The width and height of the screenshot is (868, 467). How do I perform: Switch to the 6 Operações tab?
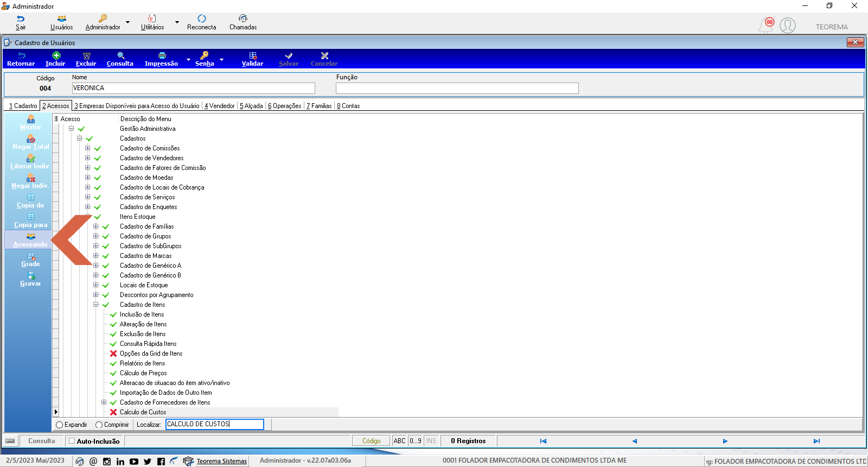tap(285, 106)
